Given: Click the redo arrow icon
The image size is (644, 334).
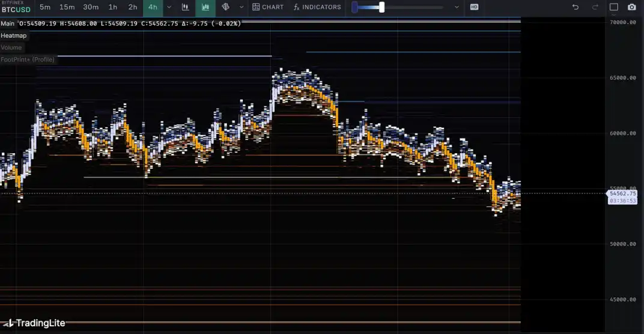Looking at the screenshot, I should pyautogui.click(x=595, y=7).
